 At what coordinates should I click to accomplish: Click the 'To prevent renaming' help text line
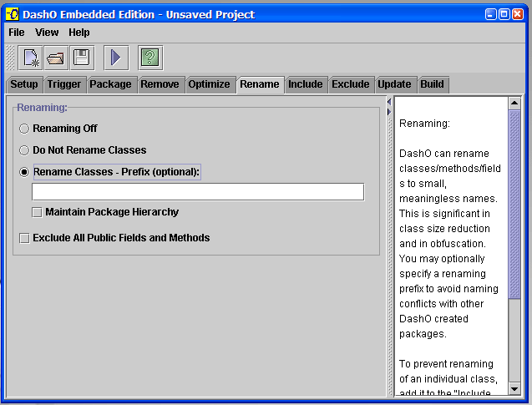click(x=446, y=364)
